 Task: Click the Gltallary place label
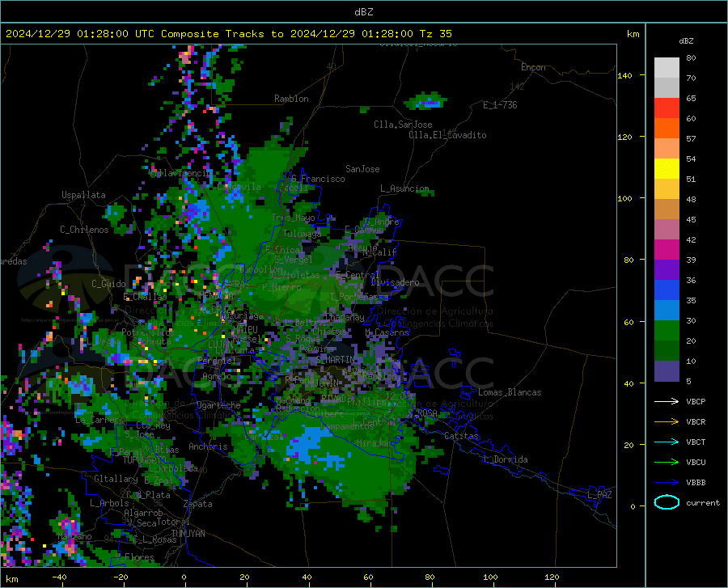coord(116,479)
